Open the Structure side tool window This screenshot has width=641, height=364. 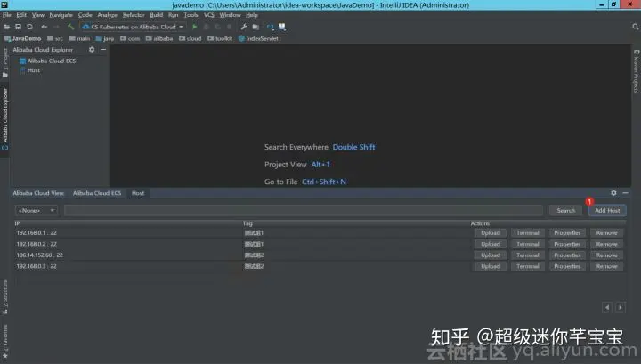pyautogui.click(x=5, y=297)
